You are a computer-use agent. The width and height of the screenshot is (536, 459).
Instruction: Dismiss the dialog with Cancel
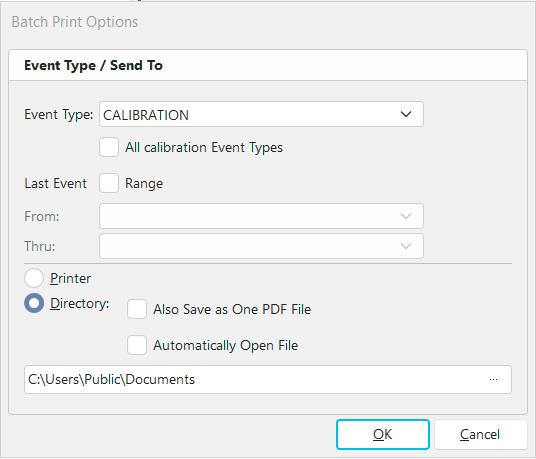tap(480, 434)
